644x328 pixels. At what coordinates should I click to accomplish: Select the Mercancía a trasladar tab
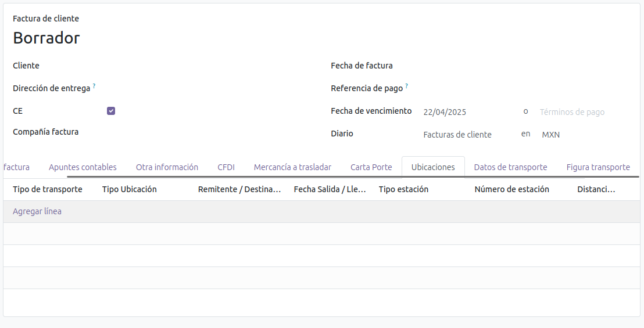point(292,167)
